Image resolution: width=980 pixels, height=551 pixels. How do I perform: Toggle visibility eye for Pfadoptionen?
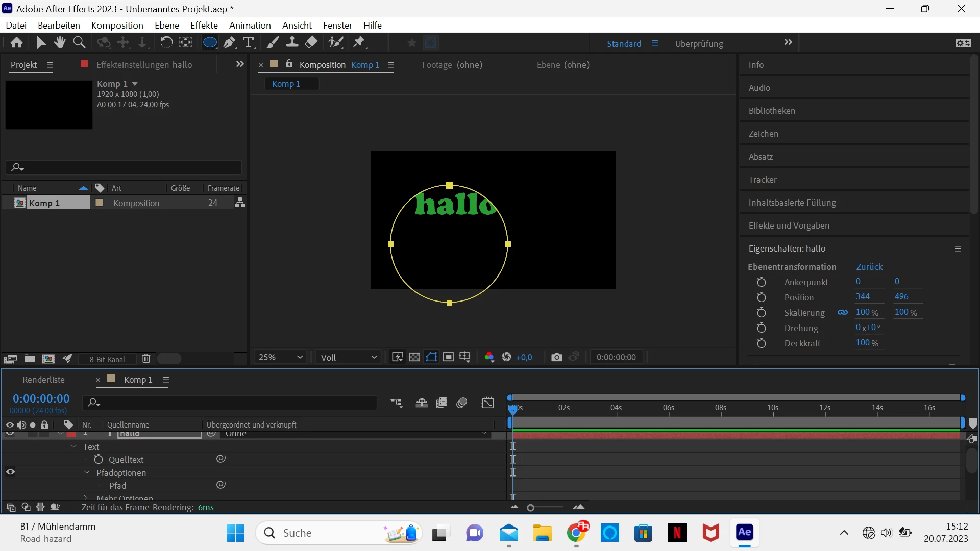coord(10,472)
